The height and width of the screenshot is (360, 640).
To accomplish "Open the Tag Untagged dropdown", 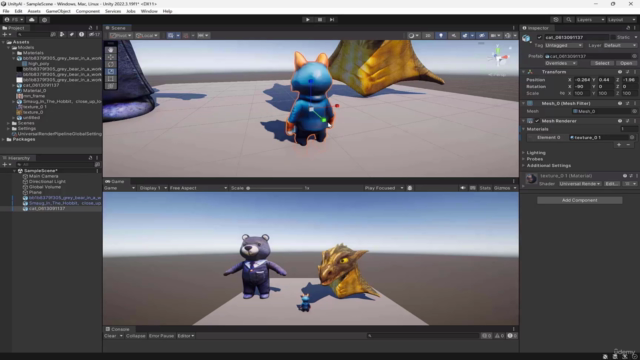I will [563, 45].
